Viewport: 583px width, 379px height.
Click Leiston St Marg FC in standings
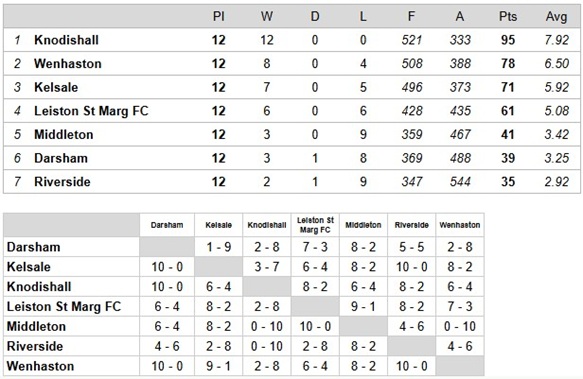[91, 111]
